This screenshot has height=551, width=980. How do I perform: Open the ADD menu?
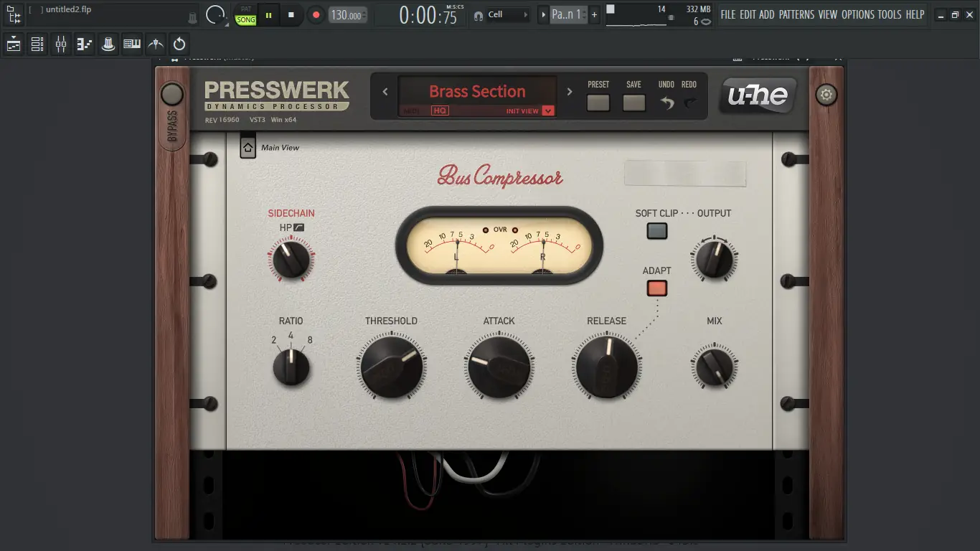(x=767, y=14)
